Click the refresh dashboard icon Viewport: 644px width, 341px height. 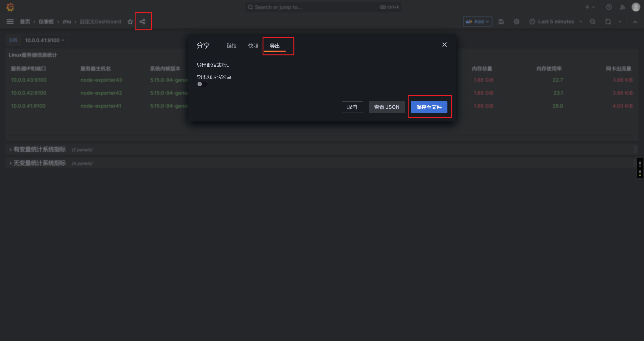[x=608, y=22]
